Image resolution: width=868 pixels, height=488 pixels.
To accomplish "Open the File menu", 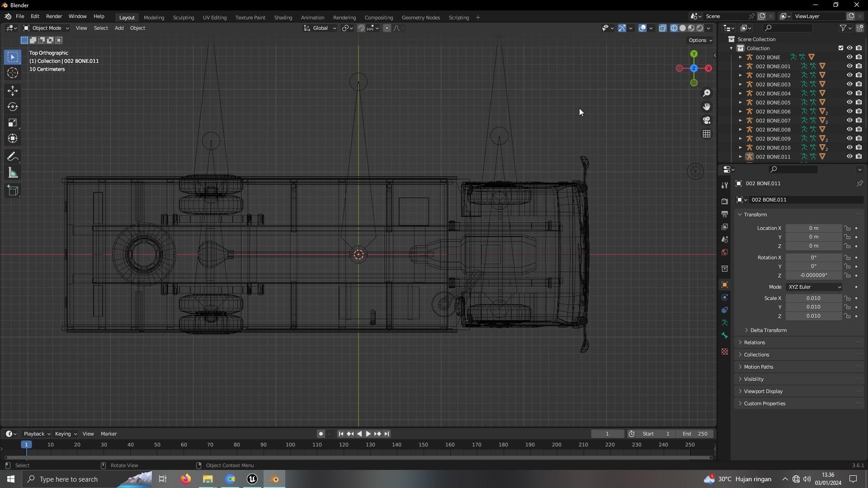I will (20, 16).
